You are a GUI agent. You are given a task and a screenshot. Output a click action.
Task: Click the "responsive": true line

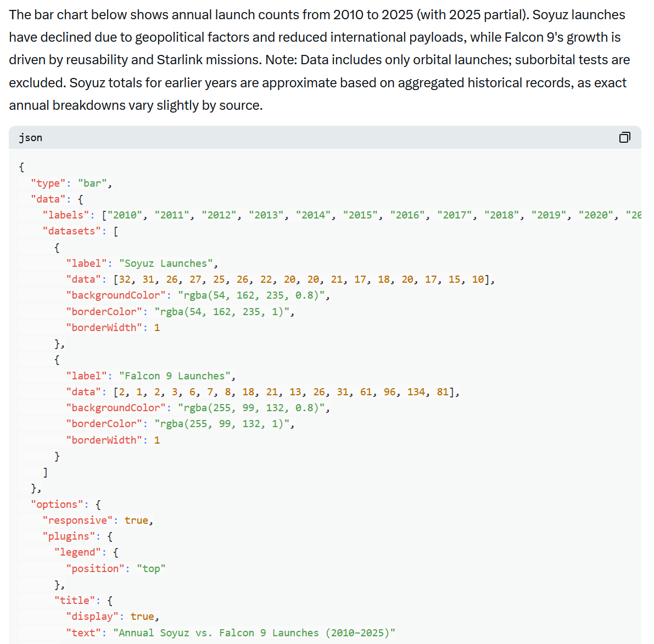[x=98, y=520]
